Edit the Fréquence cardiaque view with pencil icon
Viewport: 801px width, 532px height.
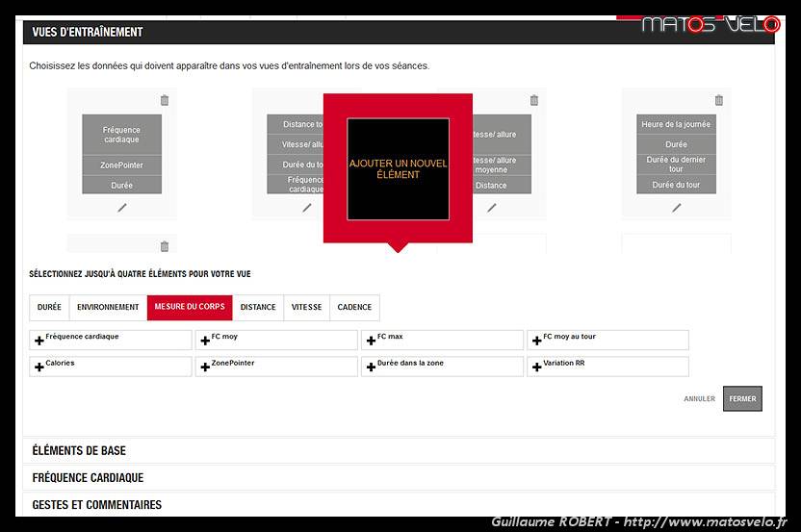point(122,207)
